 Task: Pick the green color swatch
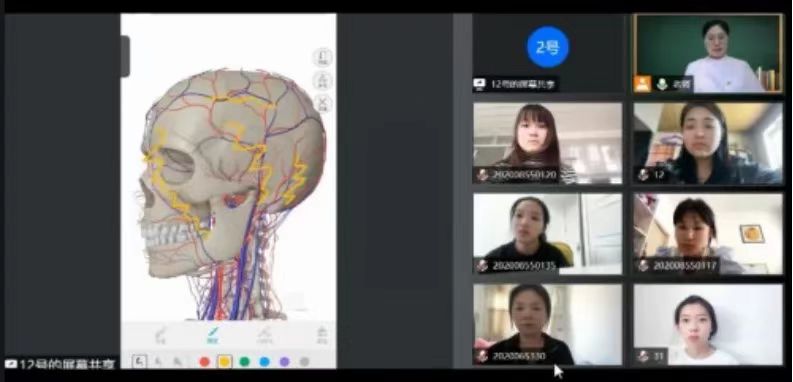point(244,362)
